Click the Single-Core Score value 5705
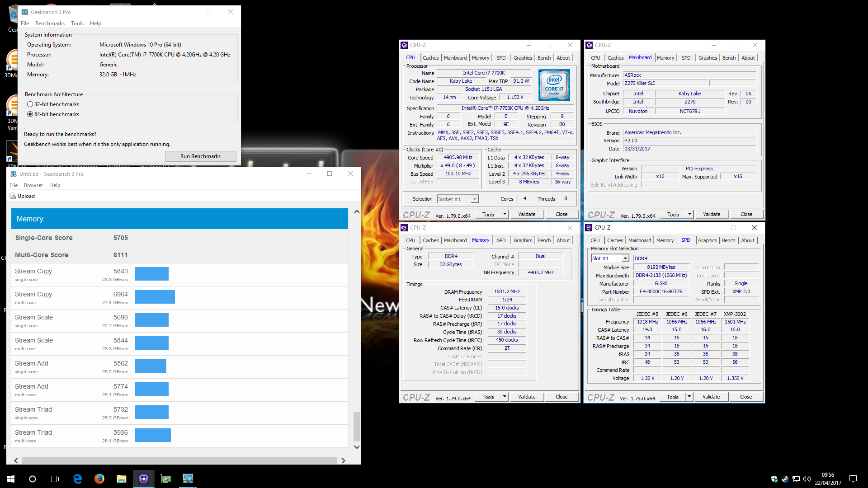 pos(121,238)
